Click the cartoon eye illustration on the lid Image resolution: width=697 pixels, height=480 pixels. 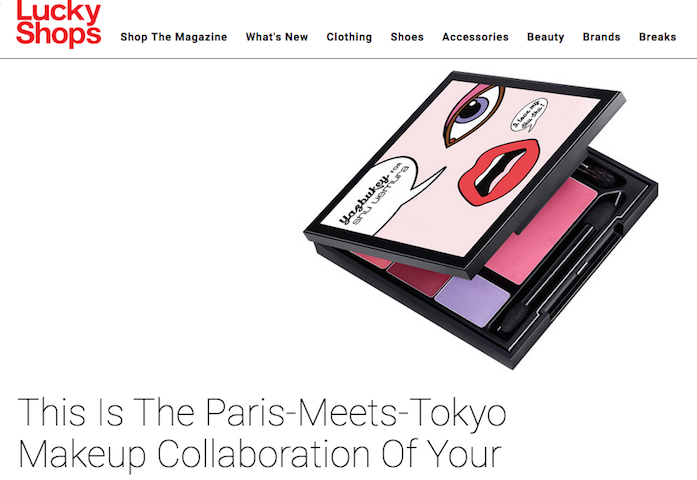click(473, 115)
